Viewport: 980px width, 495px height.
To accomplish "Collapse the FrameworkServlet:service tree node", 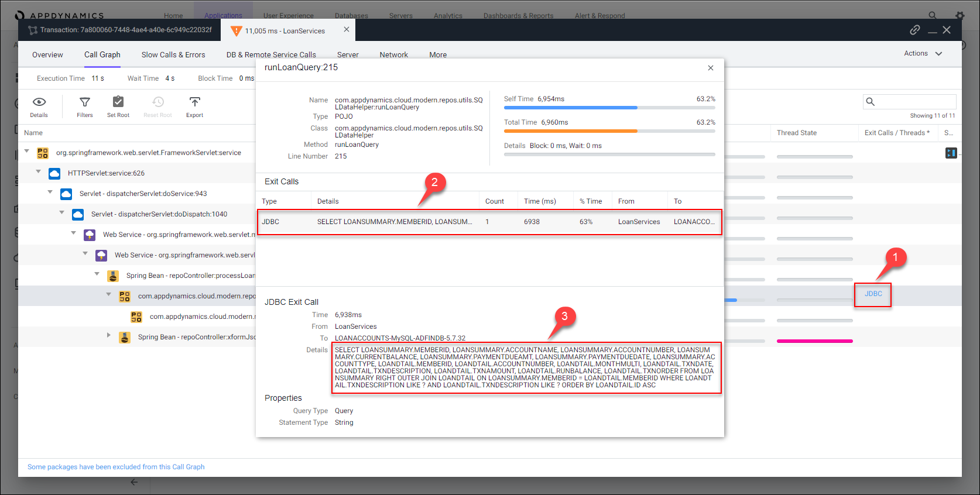I will (27, 152).
